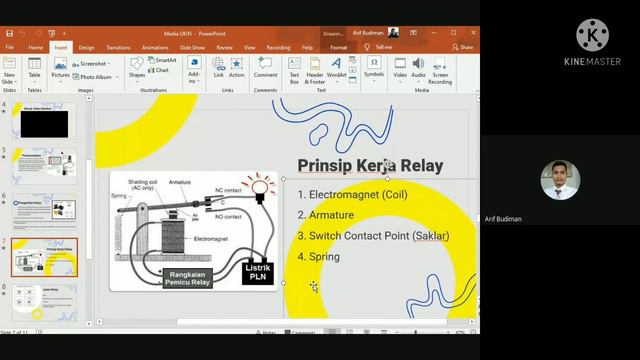Select slide 6 thumbnail
Image resolution: width=640 pixels, height=360 pixels.
(44, 212)
